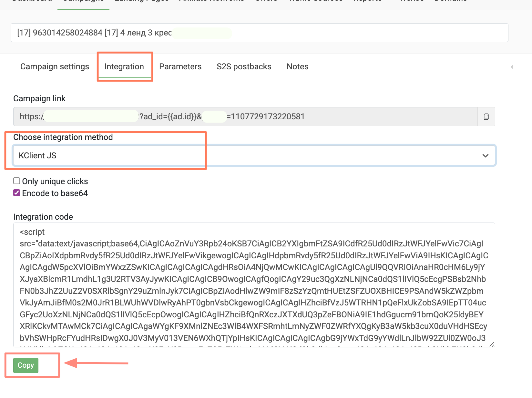Screen dimensions: 532x398
Task: Click the Campaign link URL field
Action: click(x=245, y=116)
